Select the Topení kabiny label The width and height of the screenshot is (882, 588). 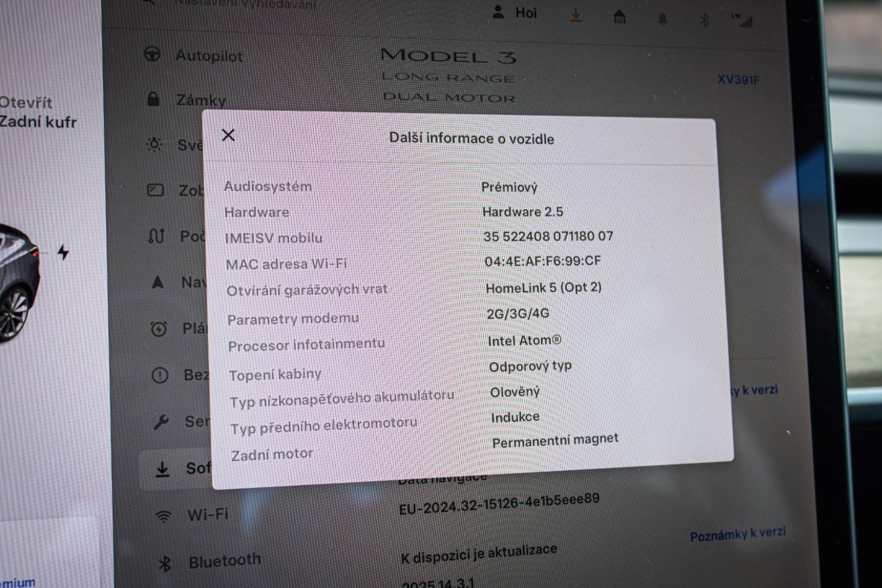275,374
